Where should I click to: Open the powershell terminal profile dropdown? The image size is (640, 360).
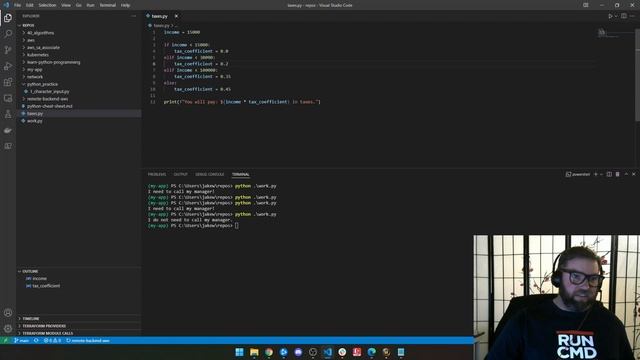click(x=602, y=174)
